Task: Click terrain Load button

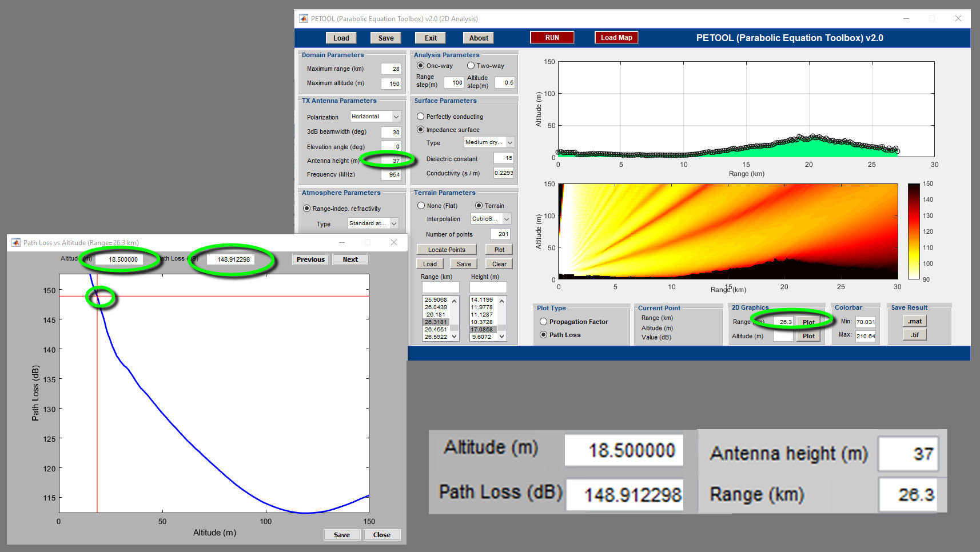Action: 430,264
